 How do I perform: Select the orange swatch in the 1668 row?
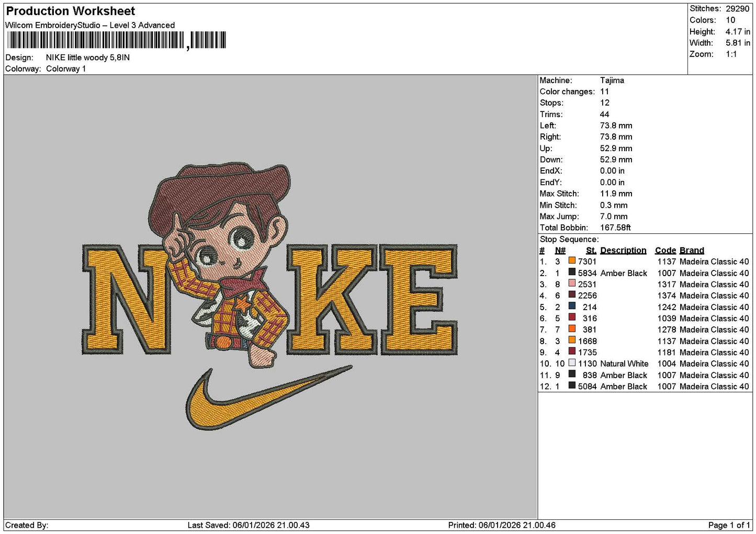pyautogui.click(x=572, y=340)
